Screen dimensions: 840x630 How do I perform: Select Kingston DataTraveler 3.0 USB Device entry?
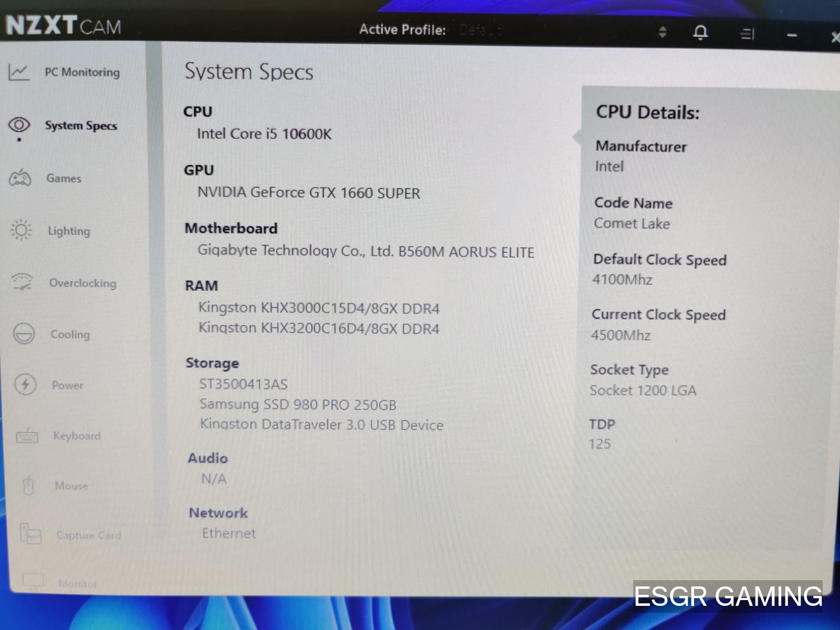tap(321, 424)
